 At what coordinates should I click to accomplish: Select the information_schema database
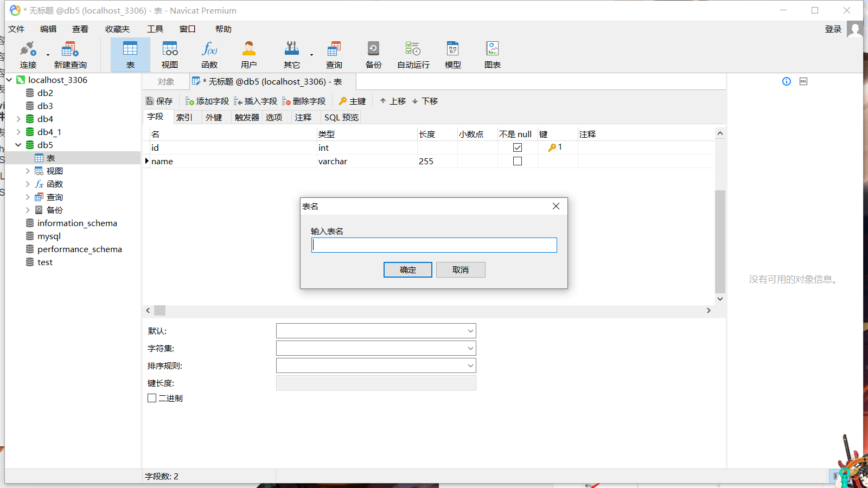point(77,223)
